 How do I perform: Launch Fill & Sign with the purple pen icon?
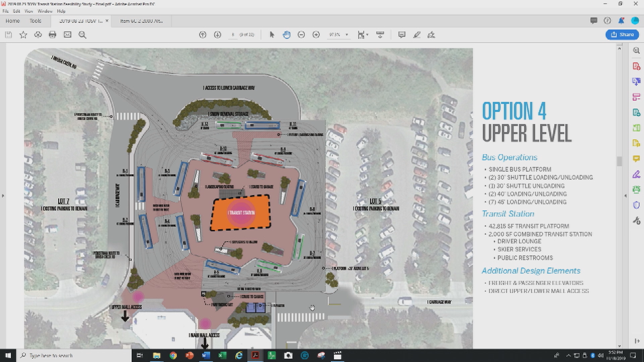(636, 174)
